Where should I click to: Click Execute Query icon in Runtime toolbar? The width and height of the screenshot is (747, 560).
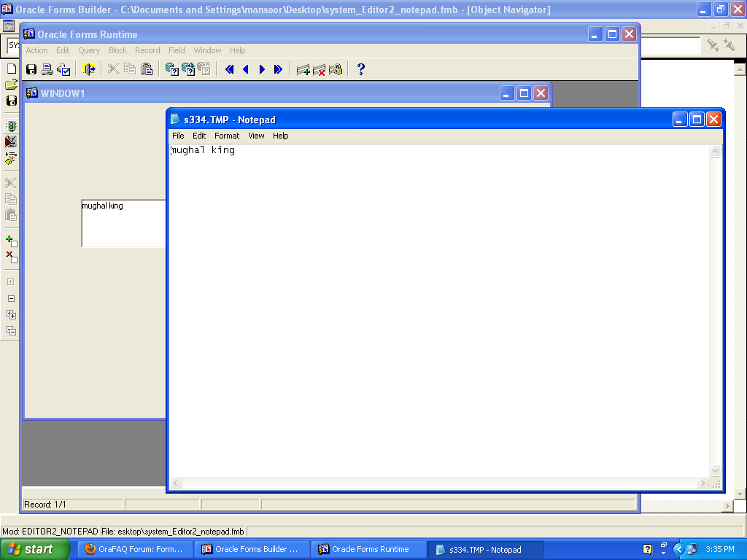coord(187,69)
